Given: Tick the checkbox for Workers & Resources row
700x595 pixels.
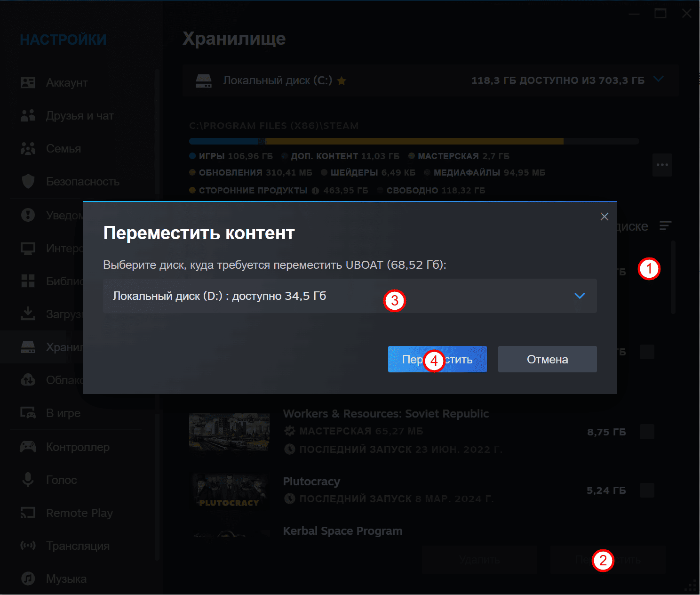Looking at the screenshot, I should (647, 432).
